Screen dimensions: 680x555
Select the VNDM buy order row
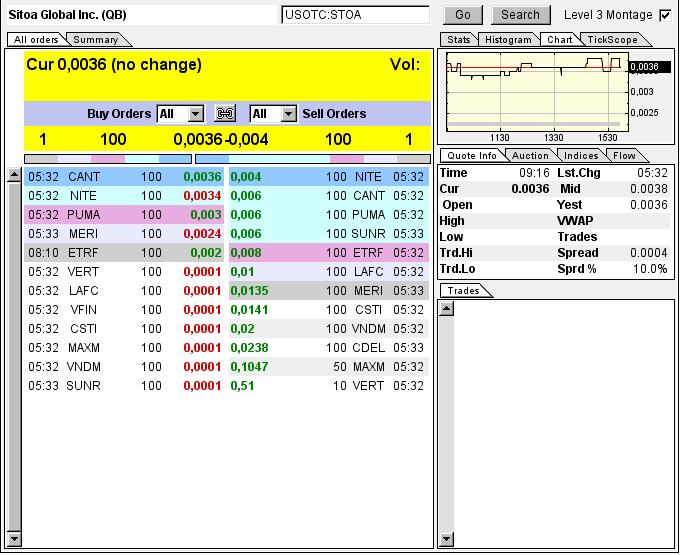click(124, 367)
